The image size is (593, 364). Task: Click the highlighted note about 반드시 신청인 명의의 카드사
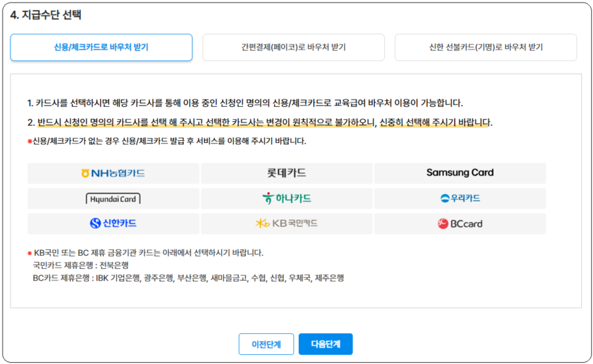point(260,123)
